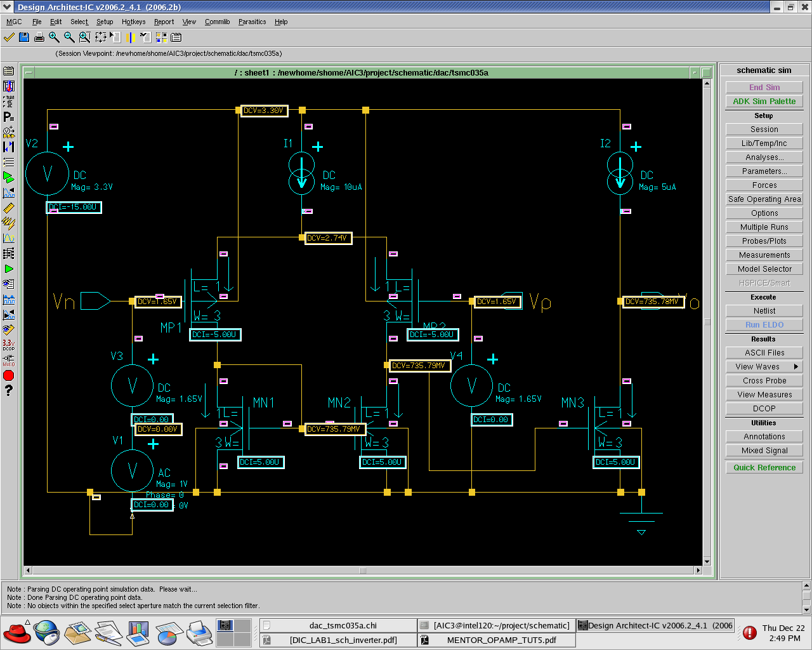Click the printer icon in the toolbar
812x650 pixels.
[x=39, y=37]
